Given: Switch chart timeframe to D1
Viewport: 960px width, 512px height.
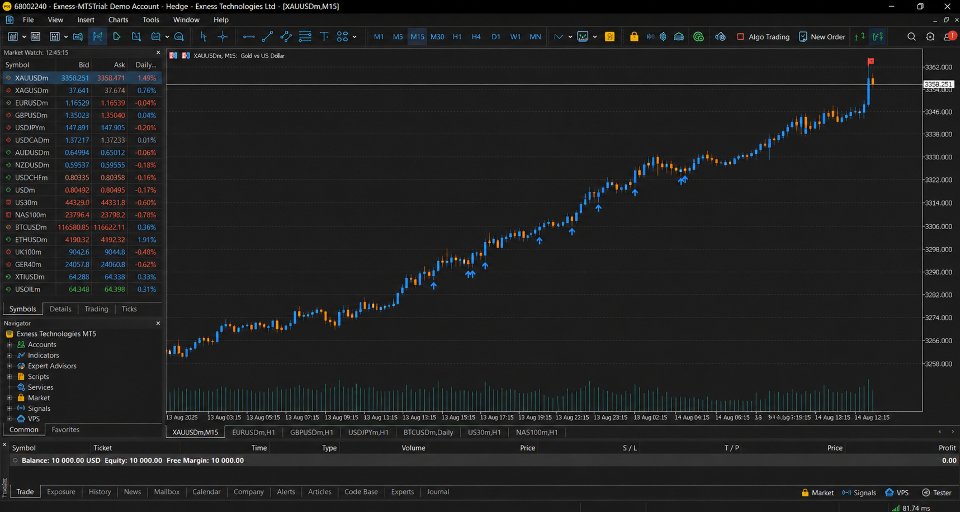Looking at the screenshot, I should [x=496, y=37].
